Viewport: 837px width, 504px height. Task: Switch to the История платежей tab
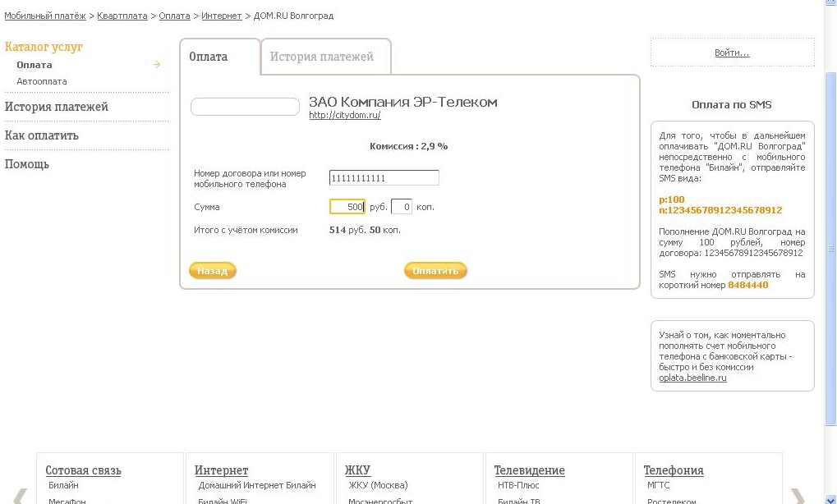point(322,57)
